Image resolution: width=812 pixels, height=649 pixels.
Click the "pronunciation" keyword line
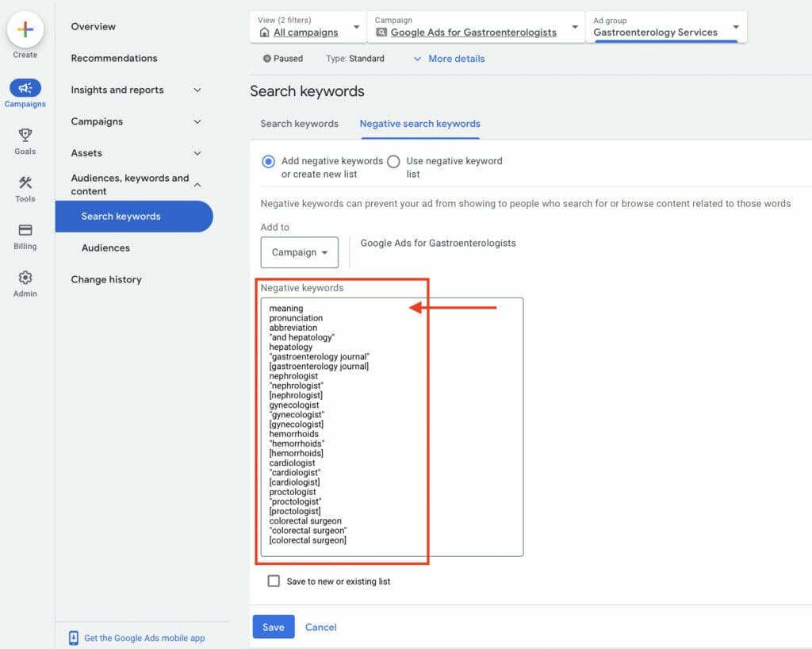coord(296,318)
